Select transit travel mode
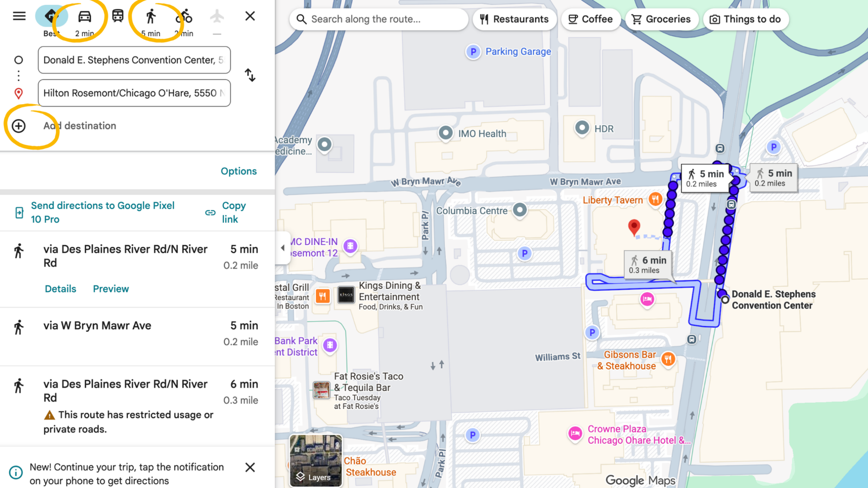The image size is (868, 488). click(x=118, y=16)
